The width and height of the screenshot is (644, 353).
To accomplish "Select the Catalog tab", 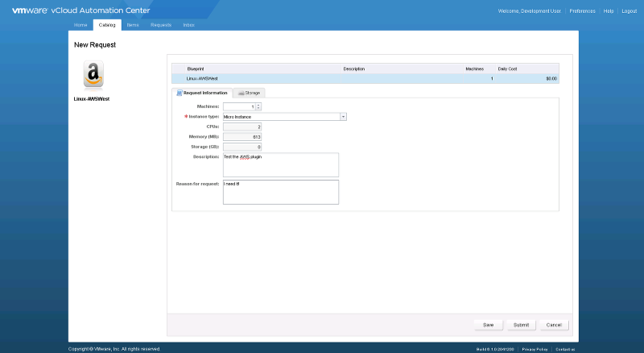I will click(107, 25).
